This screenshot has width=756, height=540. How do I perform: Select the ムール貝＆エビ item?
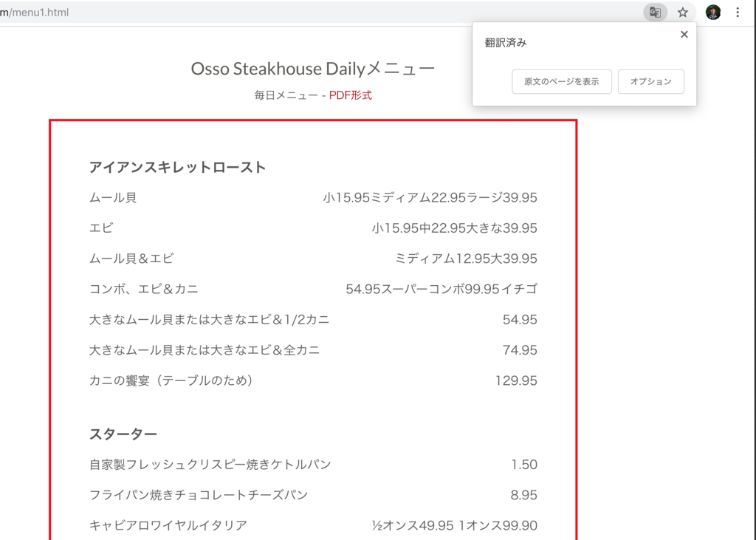coord(131,259)
